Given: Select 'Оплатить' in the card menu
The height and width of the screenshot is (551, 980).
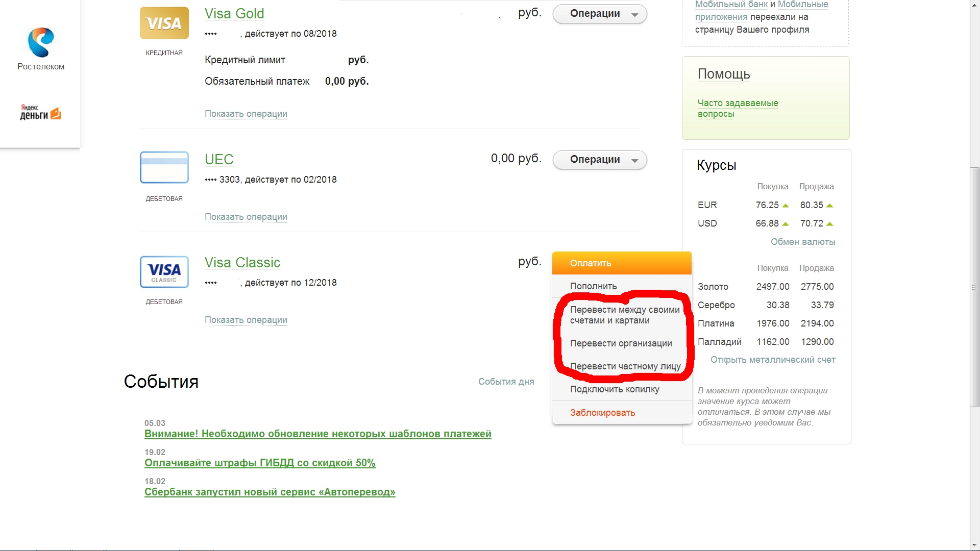Looking at the screenshot, I should tap(591, 263).
